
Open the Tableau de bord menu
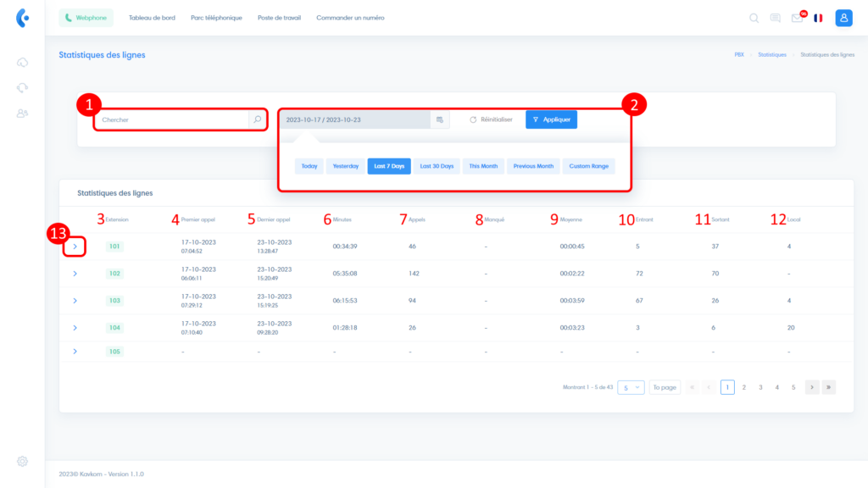click(152, 18)
